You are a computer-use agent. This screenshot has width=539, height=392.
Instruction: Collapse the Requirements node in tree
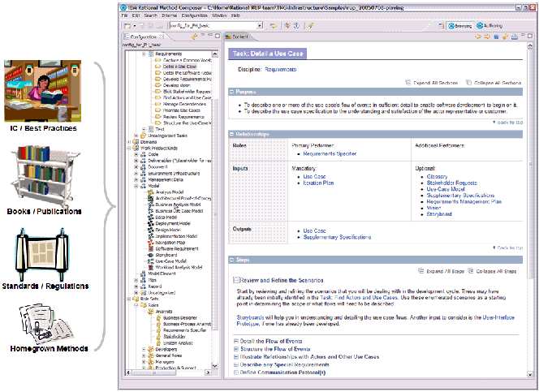144,54
